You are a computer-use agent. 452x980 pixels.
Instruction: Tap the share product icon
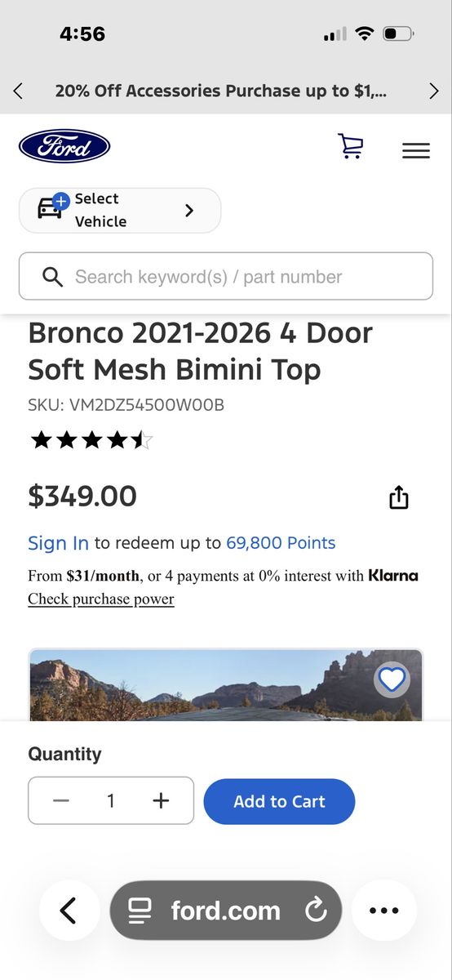pyautogui.click(x=398, y=497)
